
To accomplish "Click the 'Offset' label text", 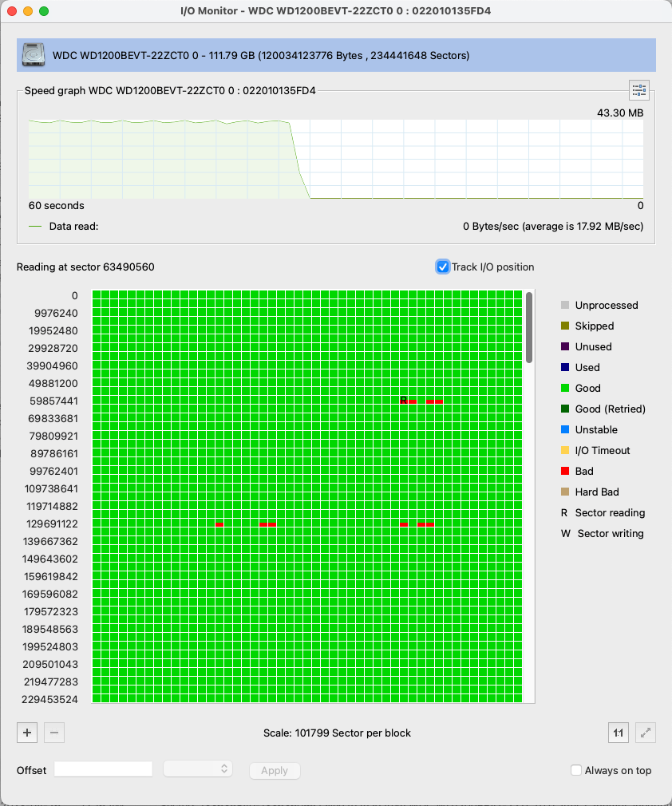I will 31,770.
